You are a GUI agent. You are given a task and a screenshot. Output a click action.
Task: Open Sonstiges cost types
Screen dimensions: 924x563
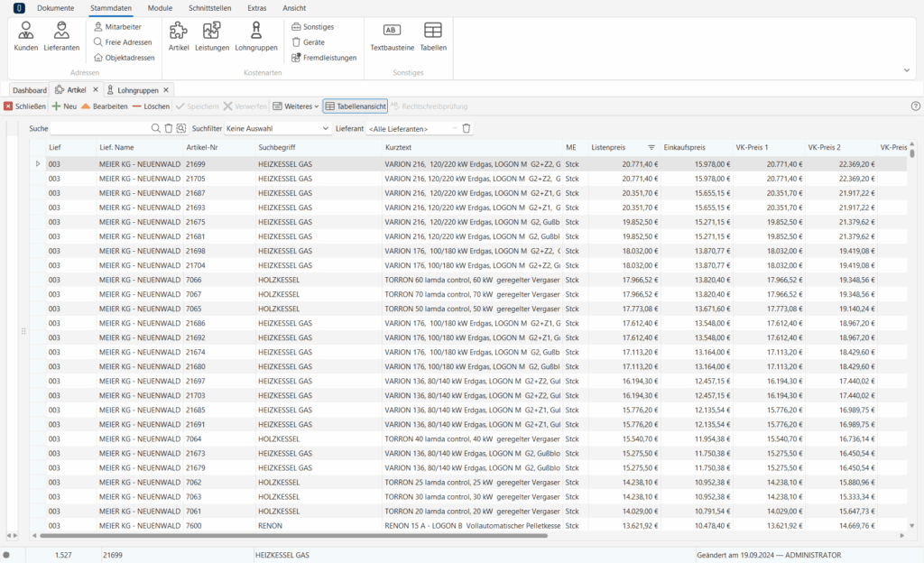[313, 27]
